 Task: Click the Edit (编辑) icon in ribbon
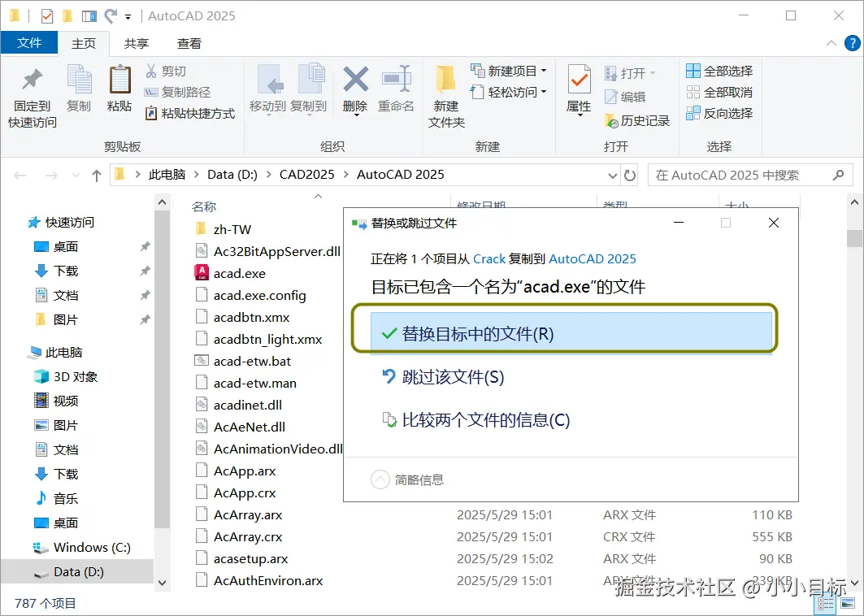[610, 97]
